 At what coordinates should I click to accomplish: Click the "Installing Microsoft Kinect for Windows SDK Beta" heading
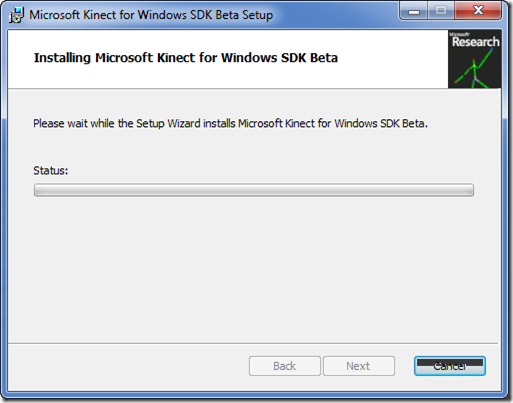coord(186,58)
